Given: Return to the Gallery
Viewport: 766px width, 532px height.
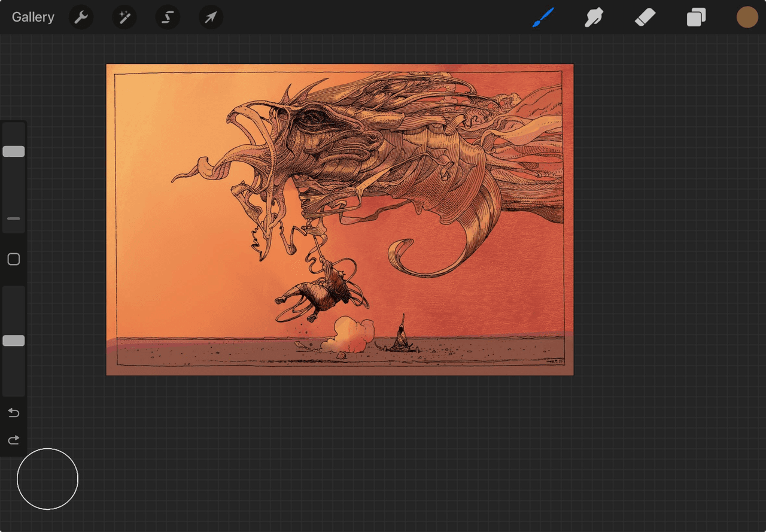Looking at the screenshot, I should coord(33,17).
